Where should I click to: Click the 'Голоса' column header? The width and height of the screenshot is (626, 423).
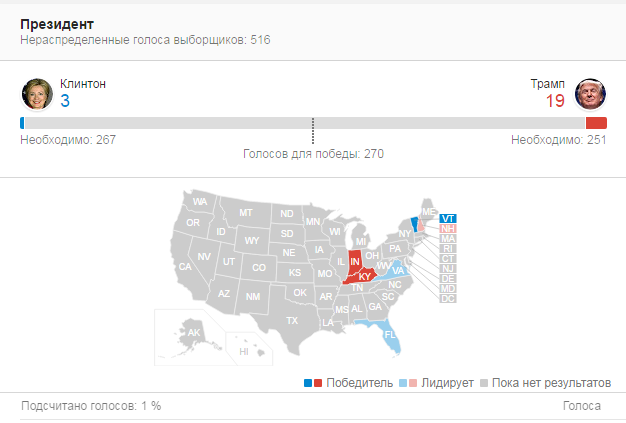click(582, 405)
